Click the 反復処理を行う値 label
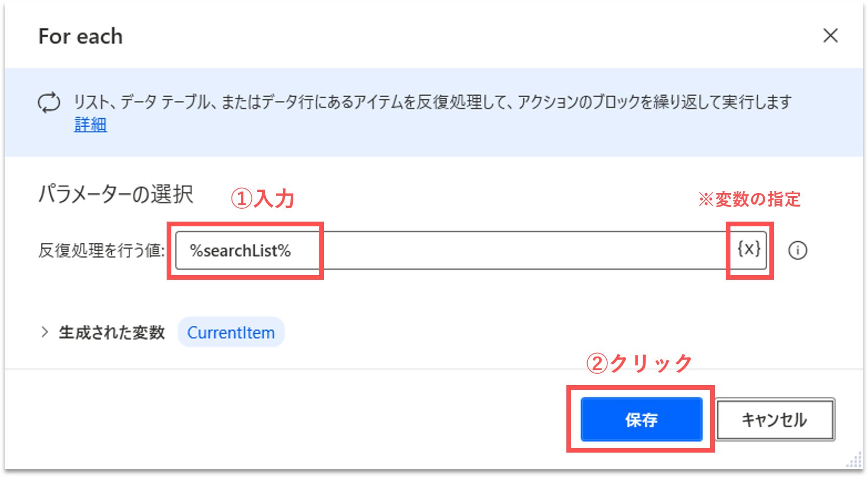 101,251
